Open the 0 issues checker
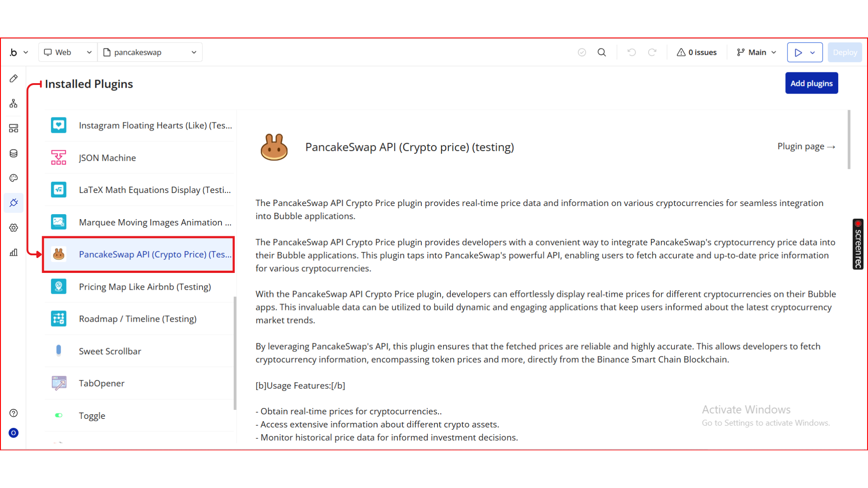The image size is (868, 488). [x=697, y=52]
